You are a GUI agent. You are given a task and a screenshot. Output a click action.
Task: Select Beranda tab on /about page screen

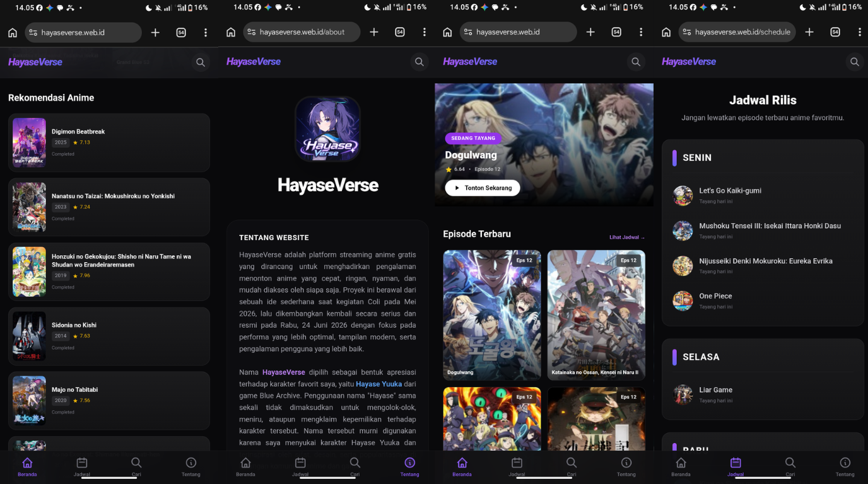tap(245, 467)
